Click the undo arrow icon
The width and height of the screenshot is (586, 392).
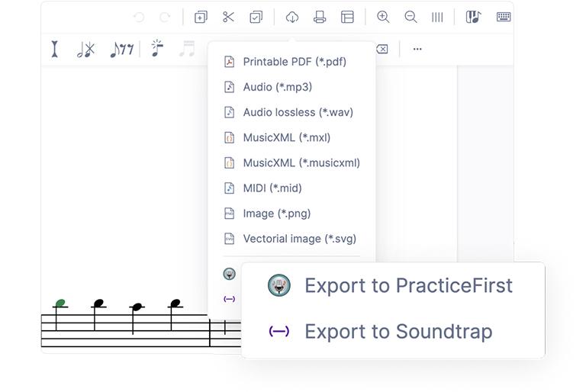click(x=139, y=18)
